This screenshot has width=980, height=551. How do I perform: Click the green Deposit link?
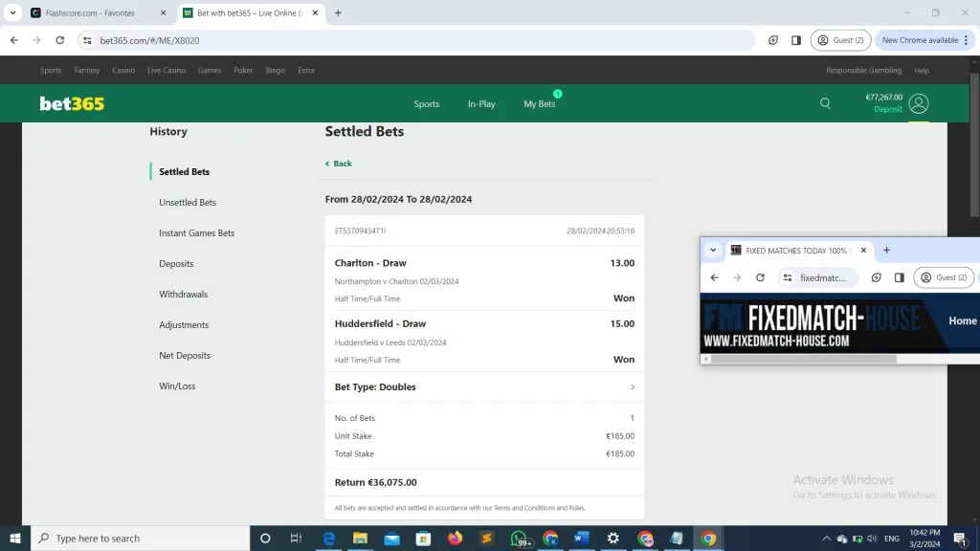pos(887,109)
